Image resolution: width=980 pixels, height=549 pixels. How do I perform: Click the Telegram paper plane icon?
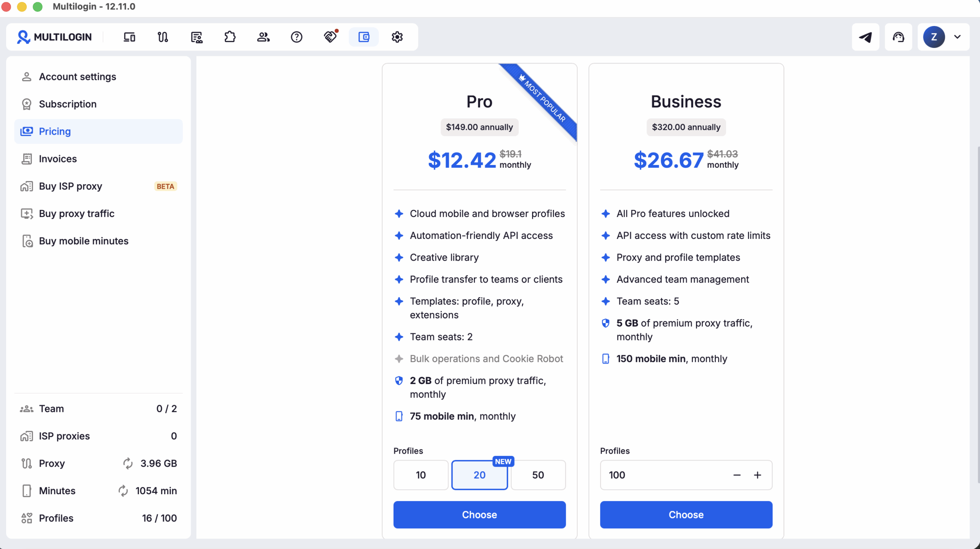866,37
